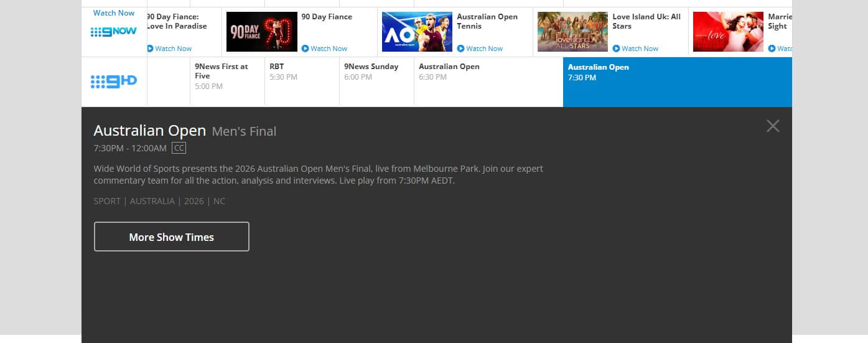The height and width of the screenshot is (343, 868).
Task: Close the Australian Open details panel
Action: (x=773, y=126)
